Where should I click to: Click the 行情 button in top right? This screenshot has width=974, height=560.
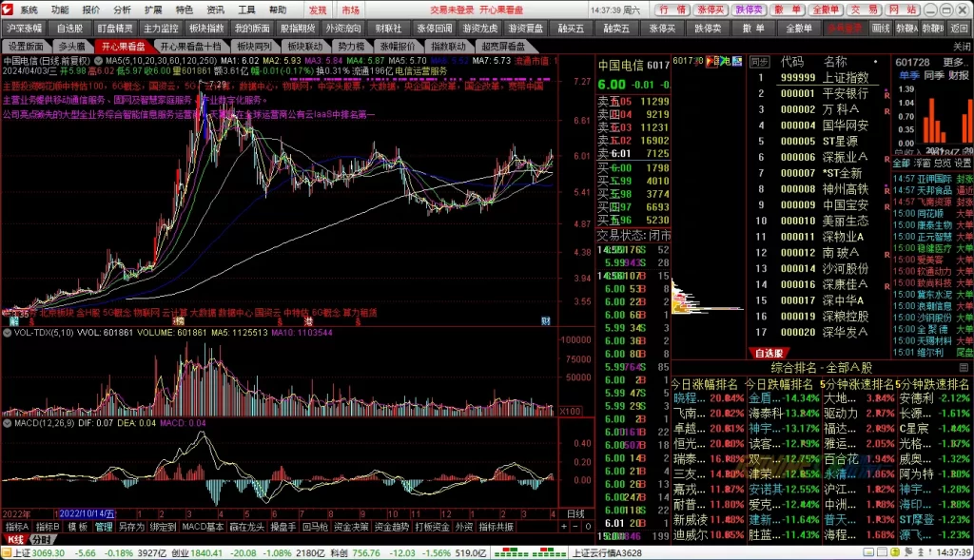[672, 10]
